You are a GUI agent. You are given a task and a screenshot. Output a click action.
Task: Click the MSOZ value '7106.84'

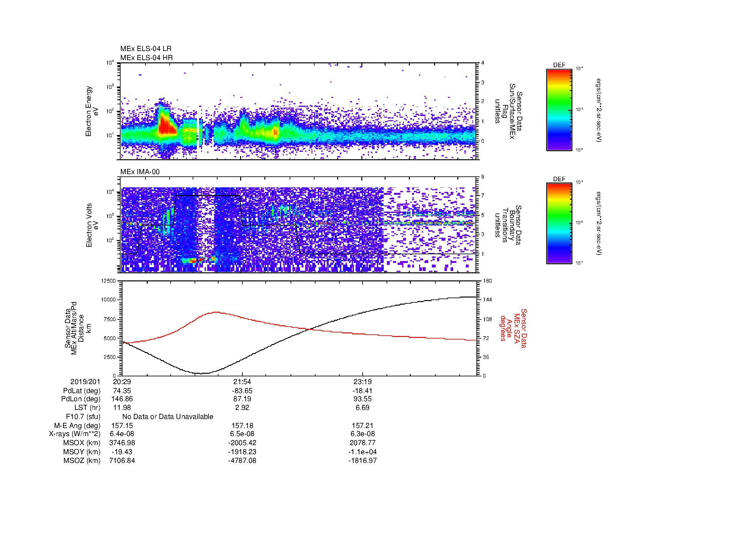[122, 461]
